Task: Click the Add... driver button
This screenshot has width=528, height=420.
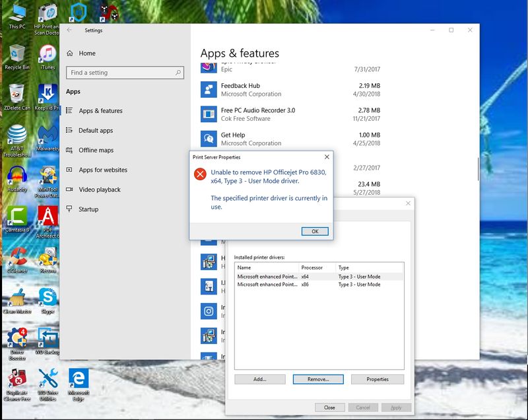Action: 259,379
